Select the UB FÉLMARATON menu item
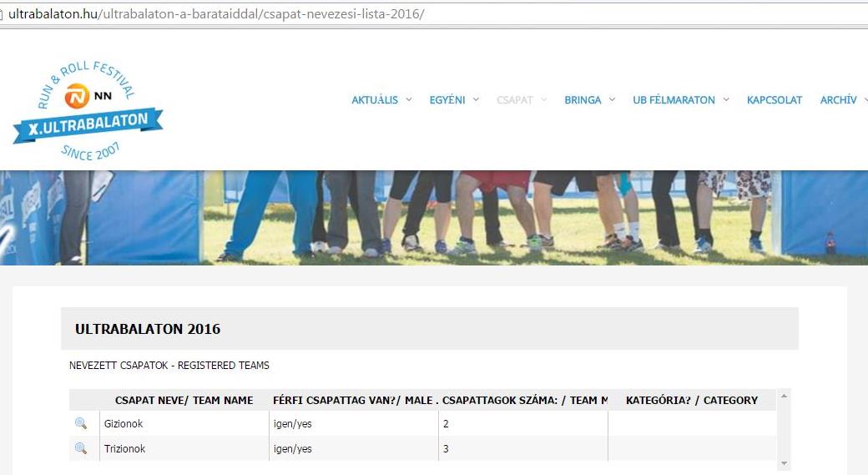Viewport: 868px width, 475px height. click(674, 99)
